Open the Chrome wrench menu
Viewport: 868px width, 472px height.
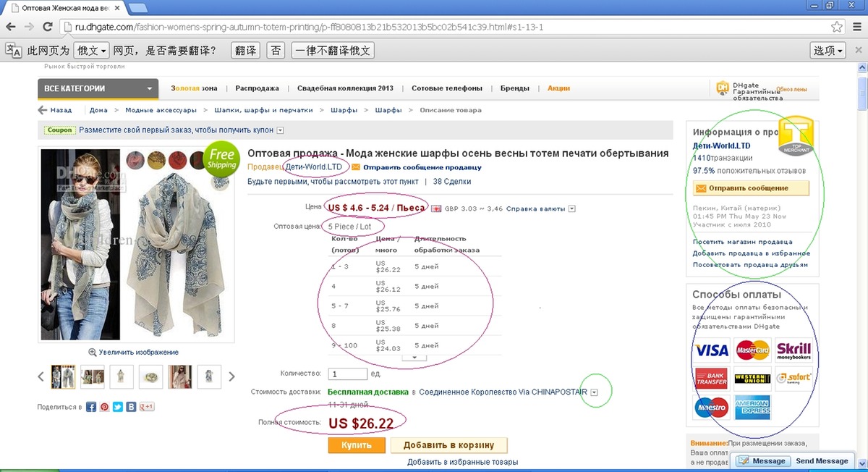click(856, 28)
